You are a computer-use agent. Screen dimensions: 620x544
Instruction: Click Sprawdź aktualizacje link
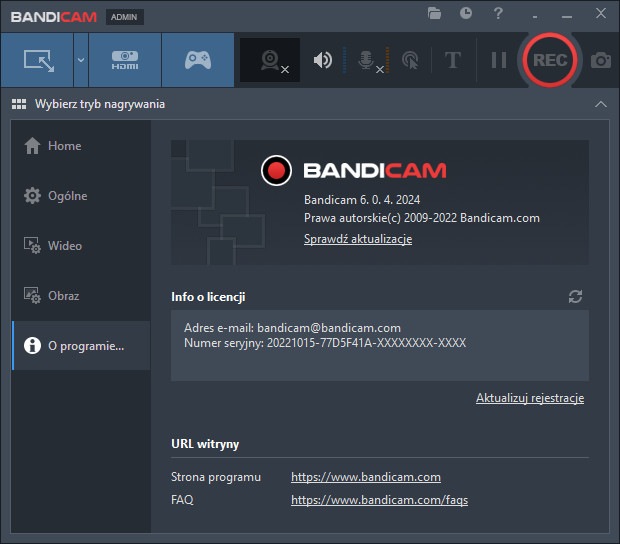[358, 239]
